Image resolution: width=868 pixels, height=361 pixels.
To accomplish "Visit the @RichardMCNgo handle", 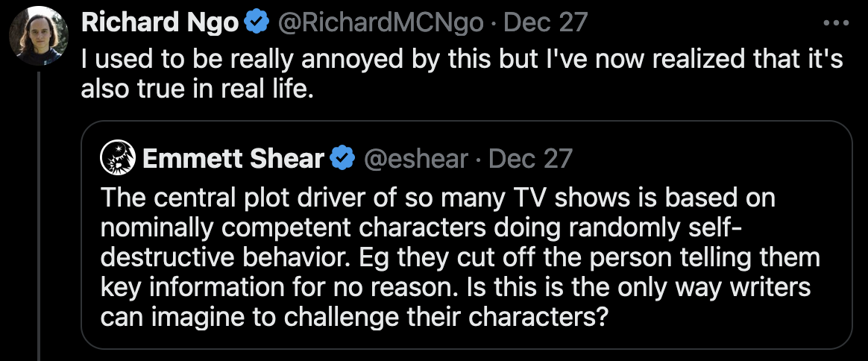I will click(382, 23).
